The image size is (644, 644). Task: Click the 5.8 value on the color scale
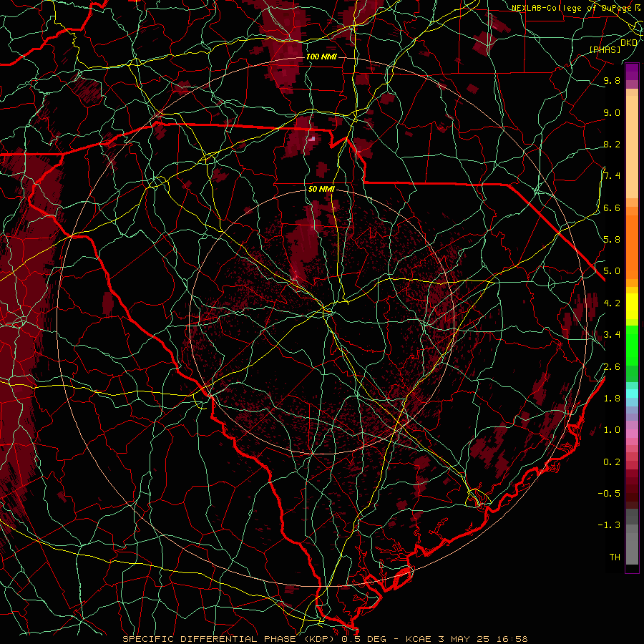pyautogui.click(x=612, y=240)
